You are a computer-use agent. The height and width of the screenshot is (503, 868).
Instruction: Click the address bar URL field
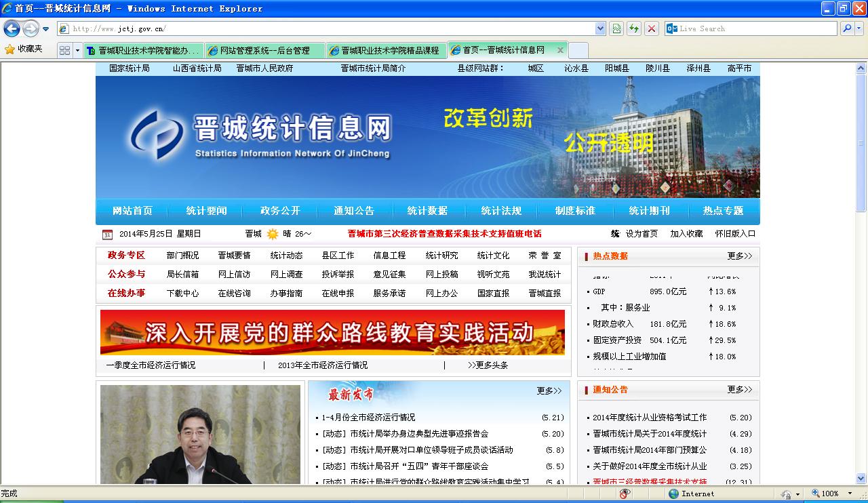click(326, 28)
